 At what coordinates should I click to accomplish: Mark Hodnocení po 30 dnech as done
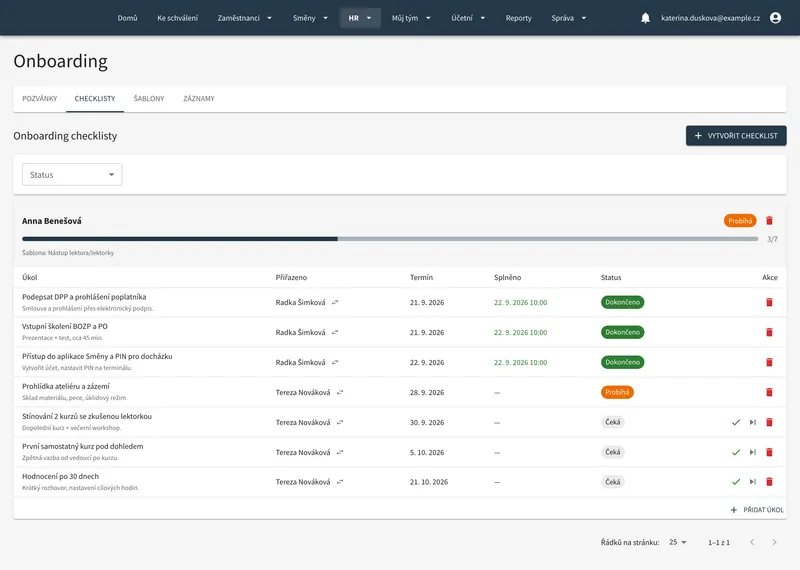coord(736,482)
